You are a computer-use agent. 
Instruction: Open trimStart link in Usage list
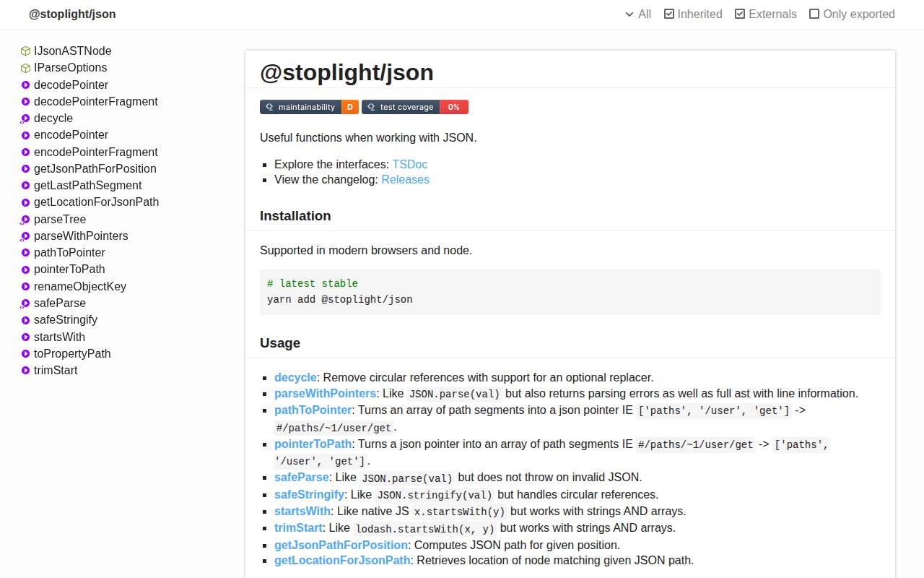pos(298,527)
